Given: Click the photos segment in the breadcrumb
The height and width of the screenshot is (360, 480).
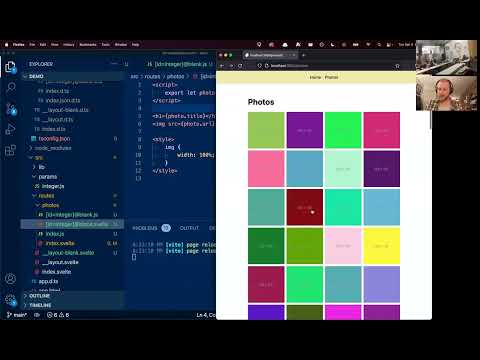Looking at the screenshot, I should tap(175, 76).
